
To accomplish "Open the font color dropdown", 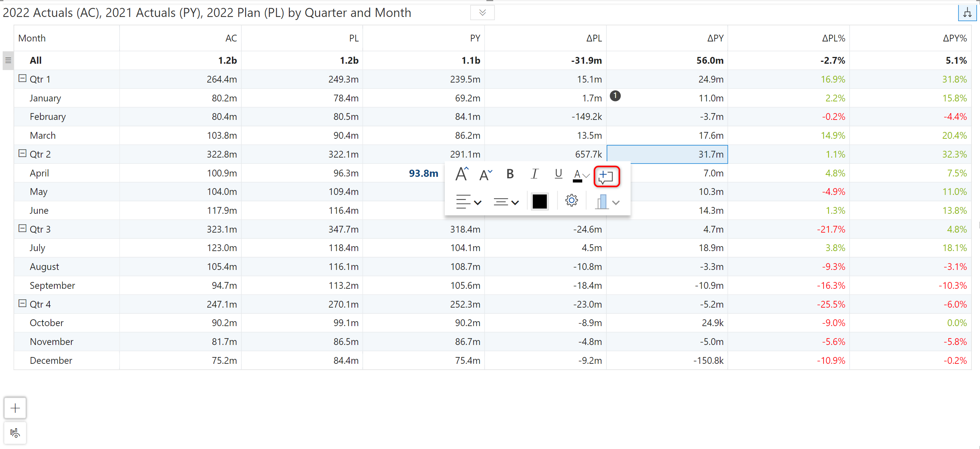I will [x=586, y=175].
